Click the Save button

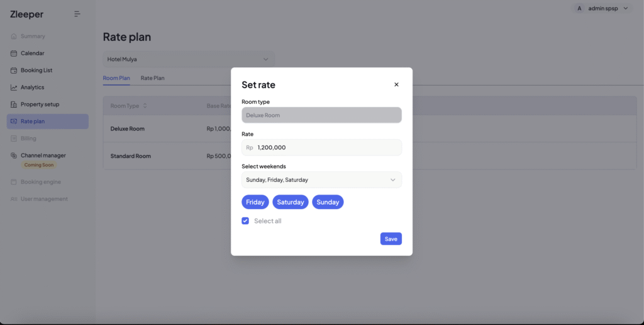click(391, 239)
